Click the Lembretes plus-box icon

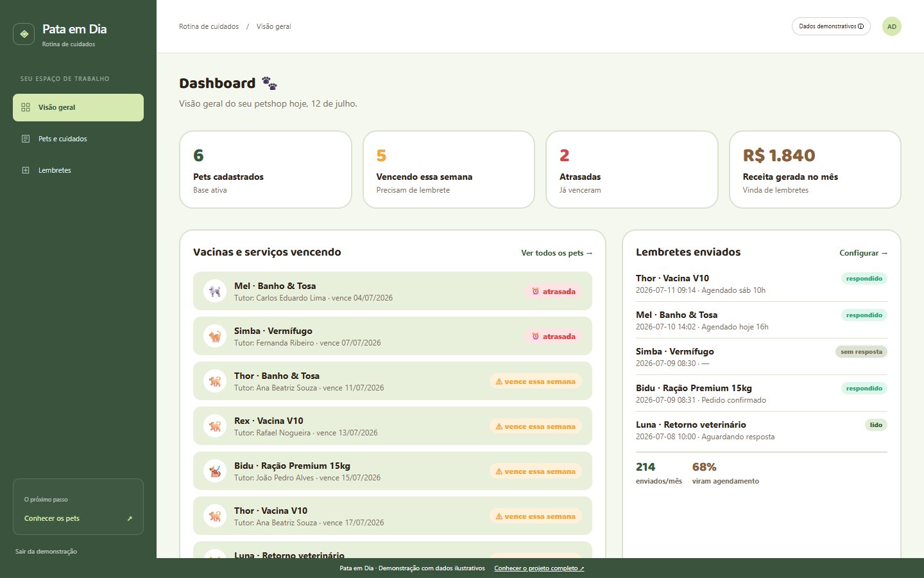click(x=26, y=170)
